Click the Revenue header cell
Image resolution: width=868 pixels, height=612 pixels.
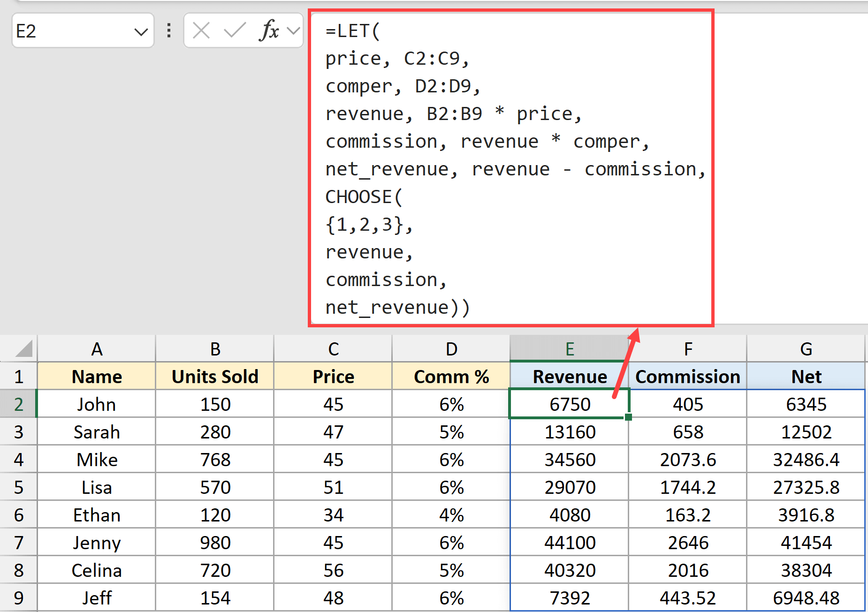click(x=570, y=376)
